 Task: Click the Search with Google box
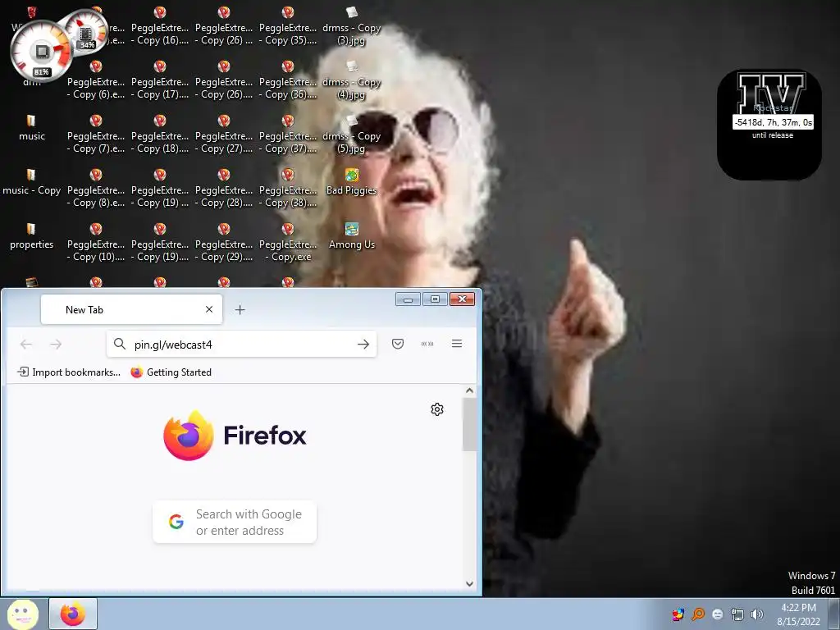pos(235,522)
